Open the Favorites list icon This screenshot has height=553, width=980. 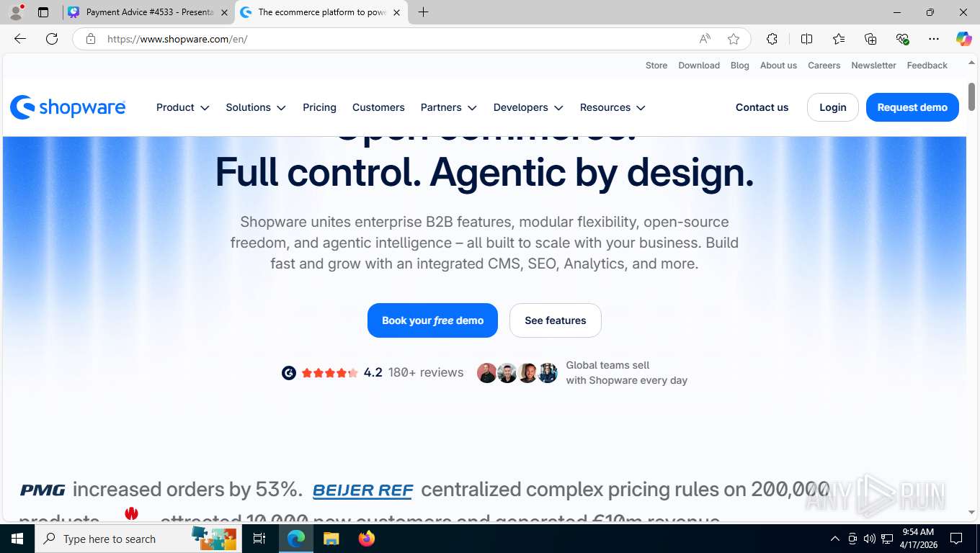(x=839, y=39)
